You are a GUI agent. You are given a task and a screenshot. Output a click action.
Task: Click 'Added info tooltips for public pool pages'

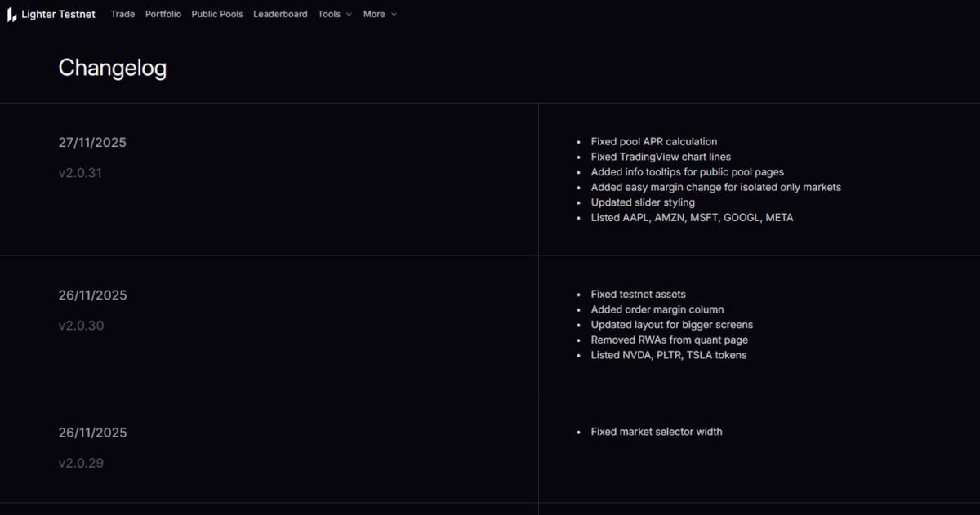(x=688, y=172)
